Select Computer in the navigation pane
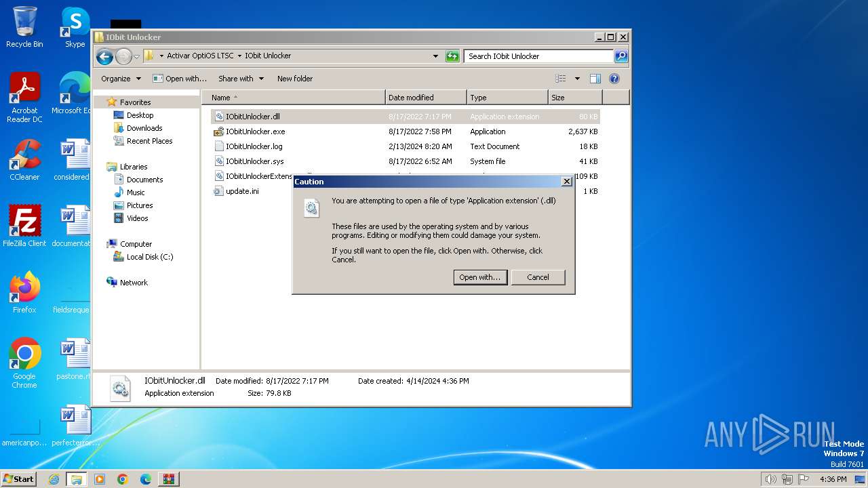Image resolution: width=868 pixels, height=488 pixels. (136, 244)
